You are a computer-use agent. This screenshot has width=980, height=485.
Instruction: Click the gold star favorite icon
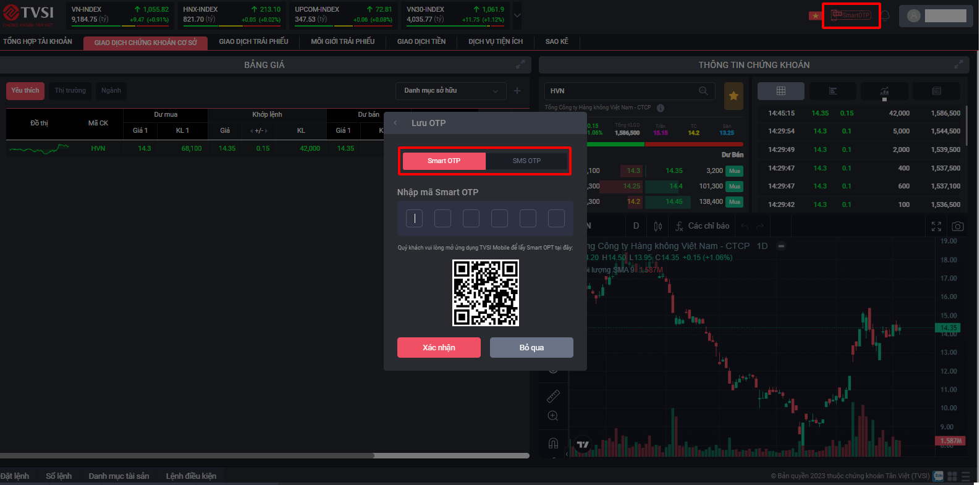tap(733, 95)
